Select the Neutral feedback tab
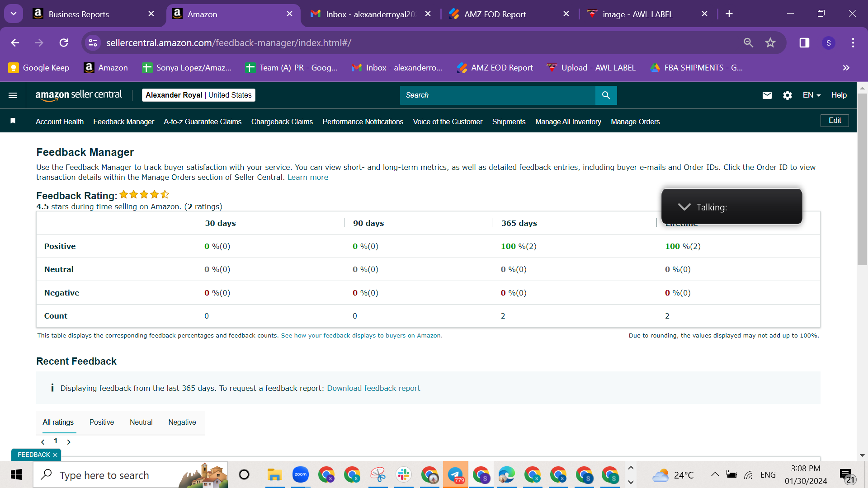 pos(141,422)
